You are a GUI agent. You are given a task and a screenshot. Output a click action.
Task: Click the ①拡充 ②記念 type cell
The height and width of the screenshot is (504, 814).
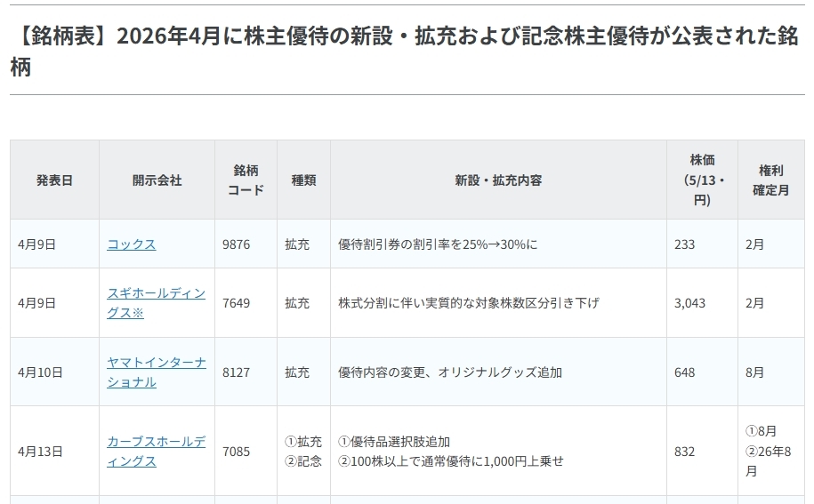click(x=303, y=452)
